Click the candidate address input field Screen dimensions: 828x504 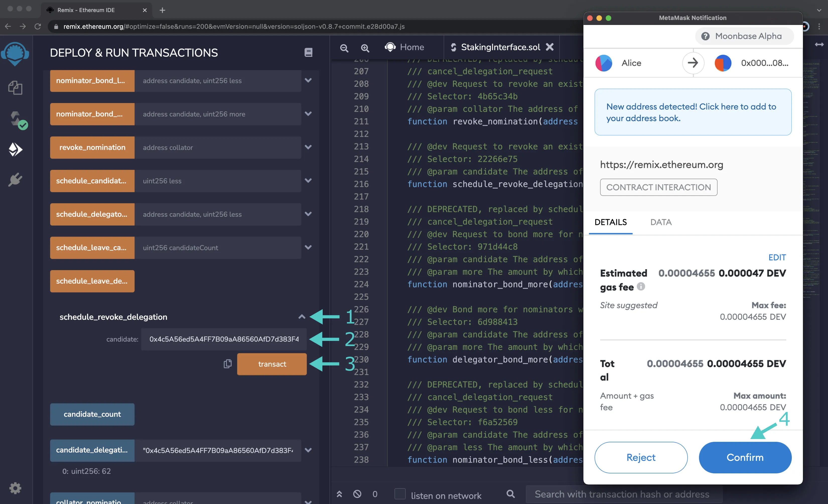pos(224,339)
